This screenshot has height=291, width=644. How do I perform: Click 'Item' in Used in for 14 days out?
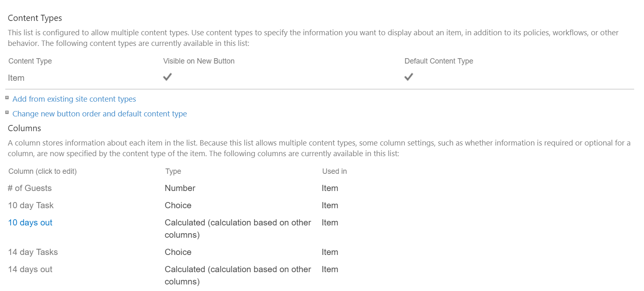[x=330, y=269]
